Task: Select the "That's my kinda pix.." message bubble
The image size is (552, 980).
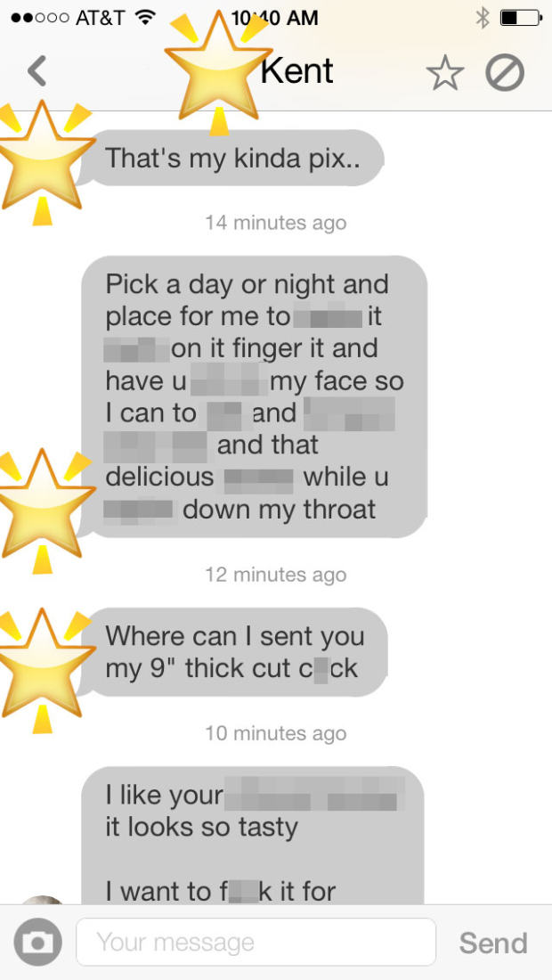Action: click(234, 158)
